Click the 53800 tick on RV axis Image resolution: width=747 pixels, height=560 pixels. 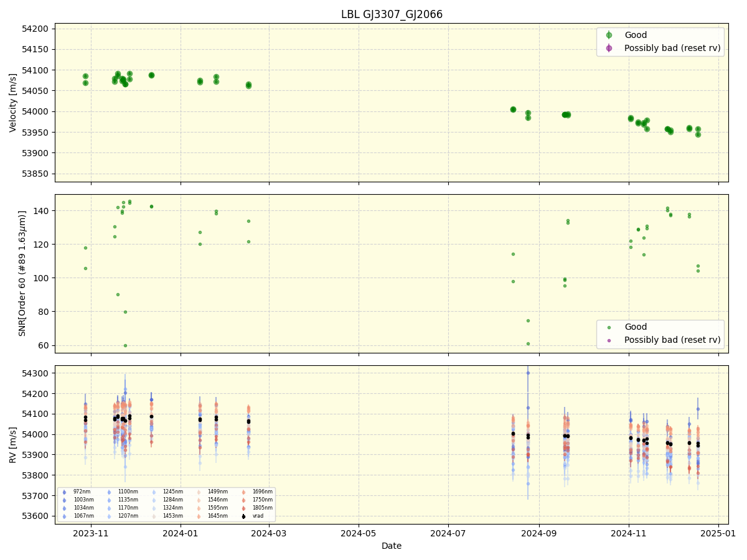(x=36, y=475)
